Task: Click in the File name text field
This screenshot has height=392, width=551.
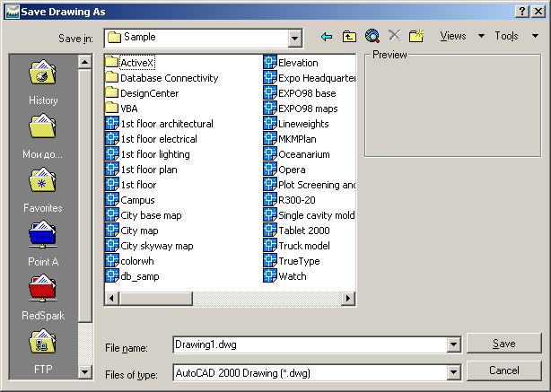Action: point(310,344)
